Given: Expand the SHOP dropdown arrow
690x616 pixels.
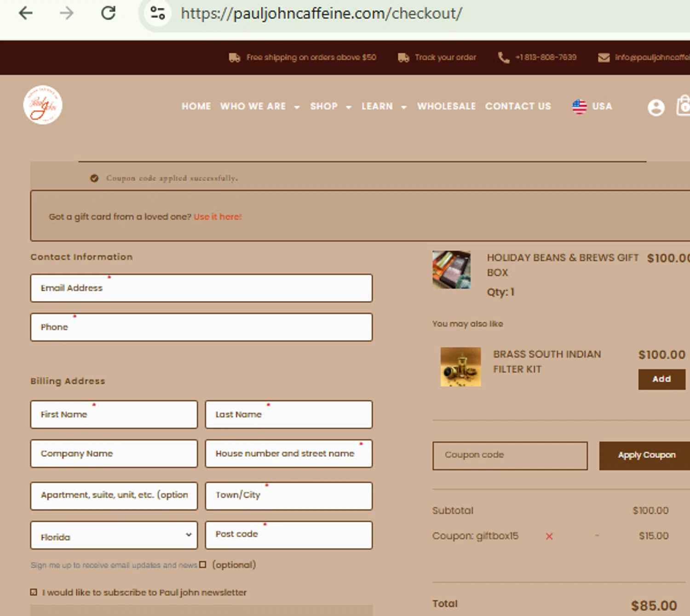Looking at the screenshot, I should 349,107.
